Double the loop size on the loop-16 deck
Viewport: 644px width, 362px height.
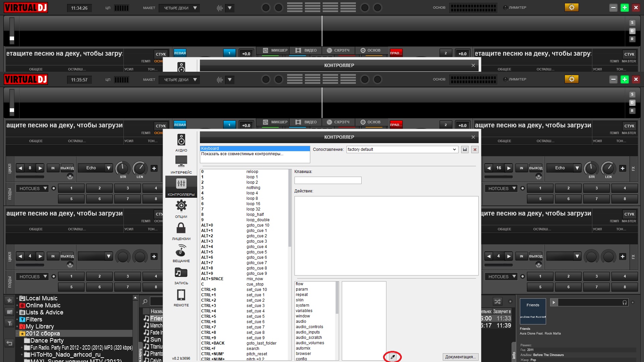(509, 168)
